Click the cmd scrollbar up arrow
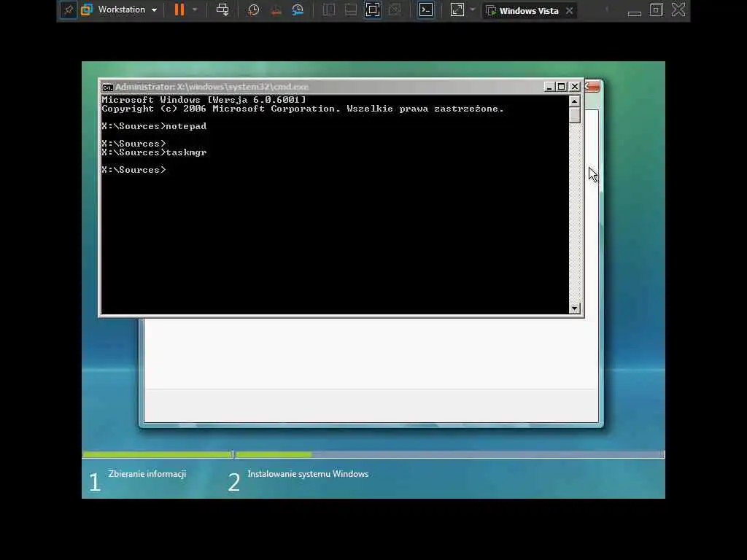Image resolution: width=747 pixels, height=560 pixels. pyautogui.click(x=575, y=101)
